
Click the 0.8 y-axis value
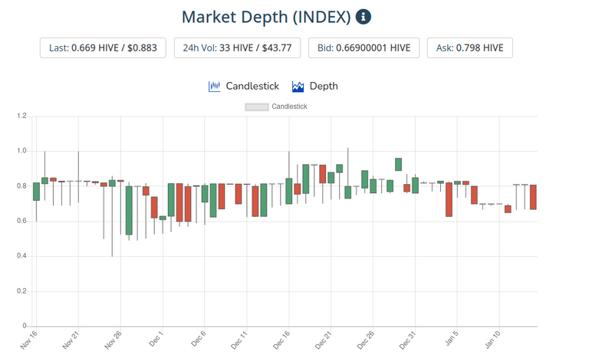click(x=21, y=186)
